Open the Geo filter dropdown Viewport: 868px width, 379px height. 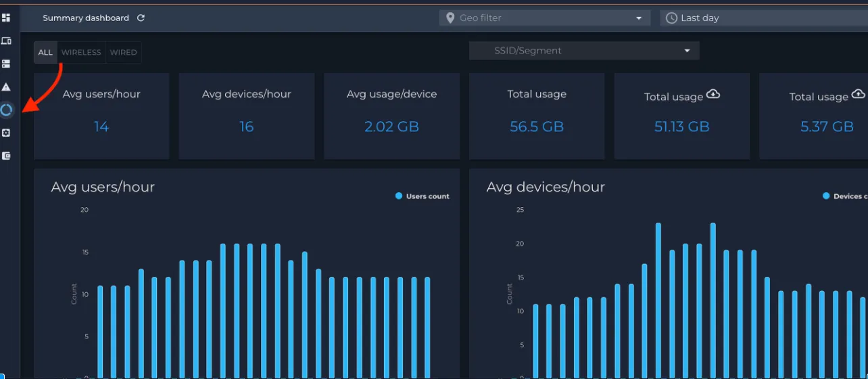pos(545,18)
